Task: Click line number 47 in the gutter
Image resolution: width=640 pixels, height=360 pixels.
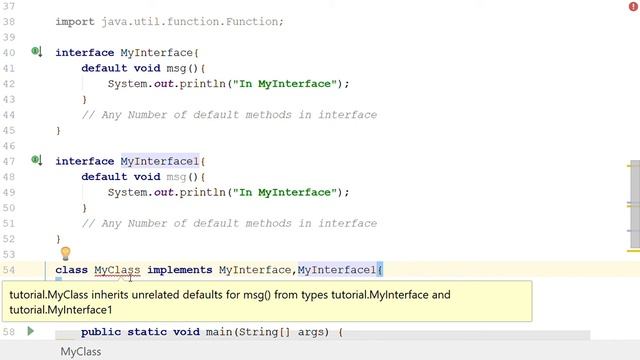Action: (9, 161)
